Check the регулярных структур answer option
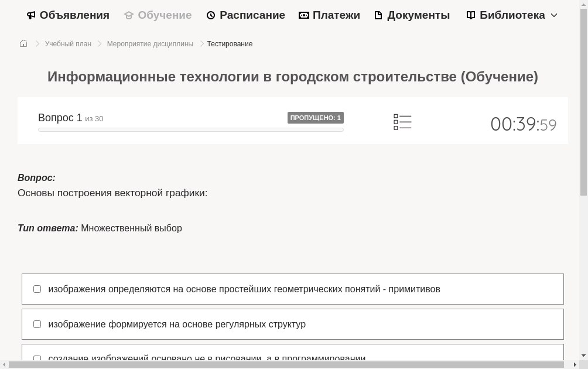This screenshot has width=588, height=369. [x=37, y=324]
